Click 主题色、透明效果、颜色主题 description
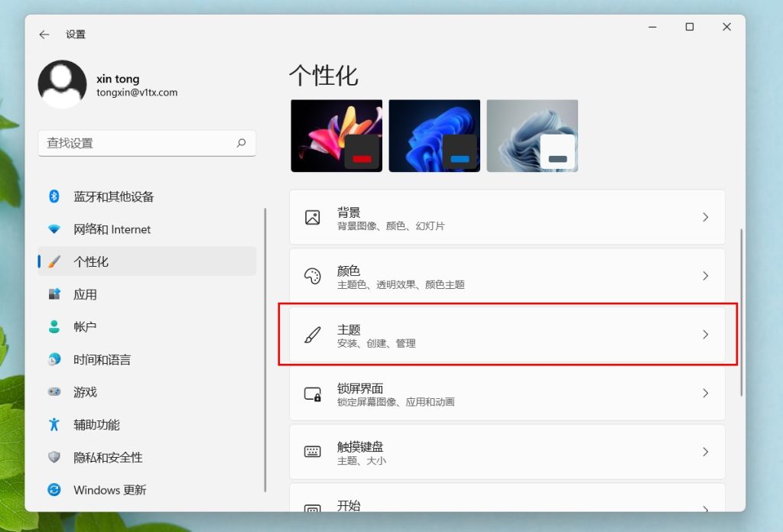 tap(401, 285)
